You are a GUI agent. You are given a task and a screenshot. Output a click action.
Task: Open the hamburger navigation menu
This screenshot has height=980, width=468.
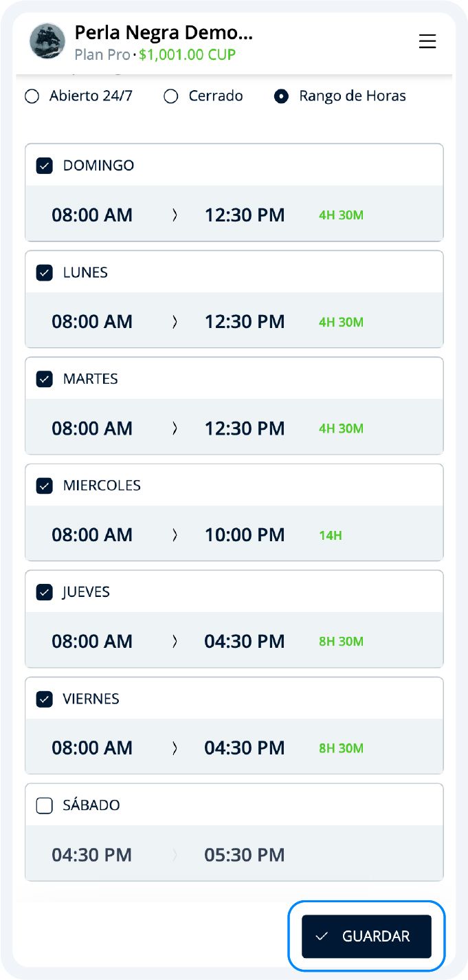pos(427,41)
